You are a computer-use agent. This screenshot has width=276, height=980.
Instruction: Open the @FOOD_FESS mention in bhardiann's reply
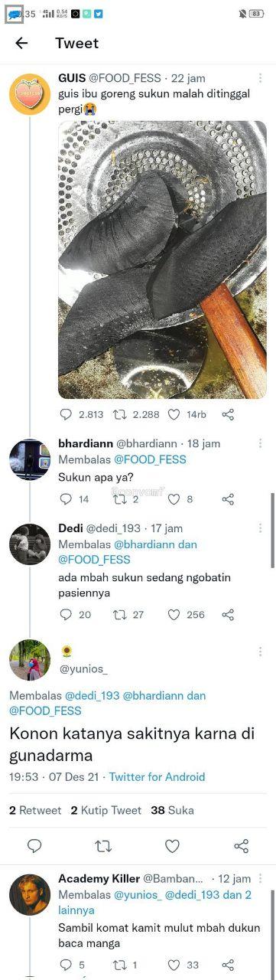[x=150, y=459]
